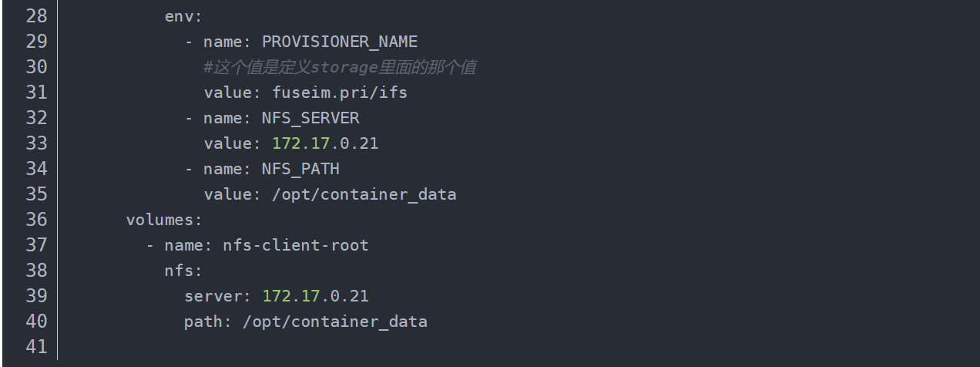Click line number 36 in the gutter
Screen dimensions: 980x367
pos(36,220)
